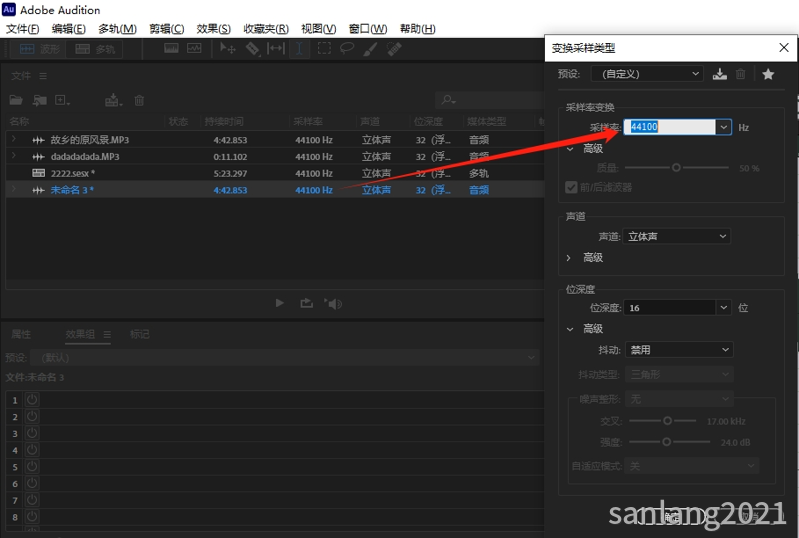Toggle power for effects rack slot 1
The height and width of the screenshot is (538, 799).
pyautogui.click(x=32, y=399)
